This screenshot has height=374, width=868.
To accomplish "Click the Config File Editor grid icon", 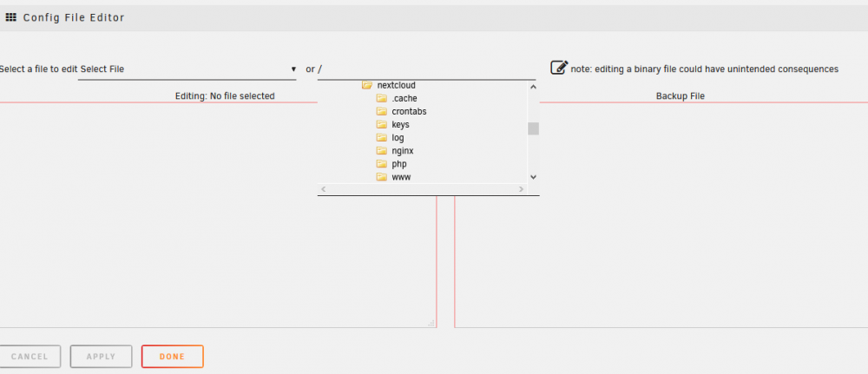I will point(10,17).
